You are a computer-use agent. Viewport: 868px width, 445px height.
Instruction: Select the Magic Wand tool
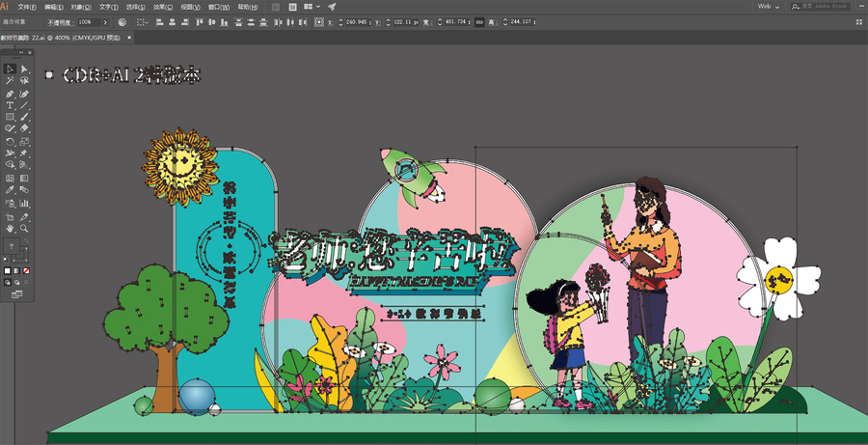(10, 80)
